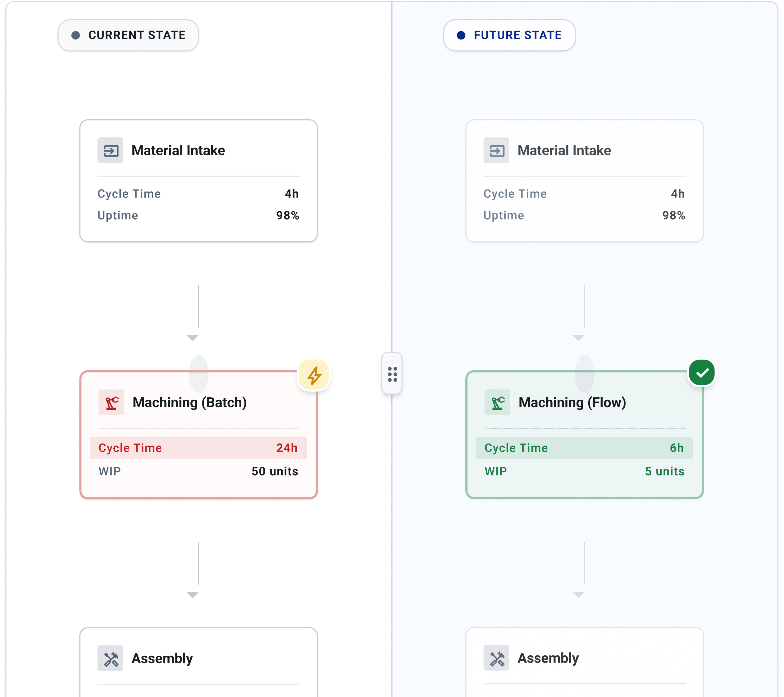The width and height of the screenshot is (784, 697).
Task: Click the Assembly tools icon in Future State
Action: click(x=496, y=658)
